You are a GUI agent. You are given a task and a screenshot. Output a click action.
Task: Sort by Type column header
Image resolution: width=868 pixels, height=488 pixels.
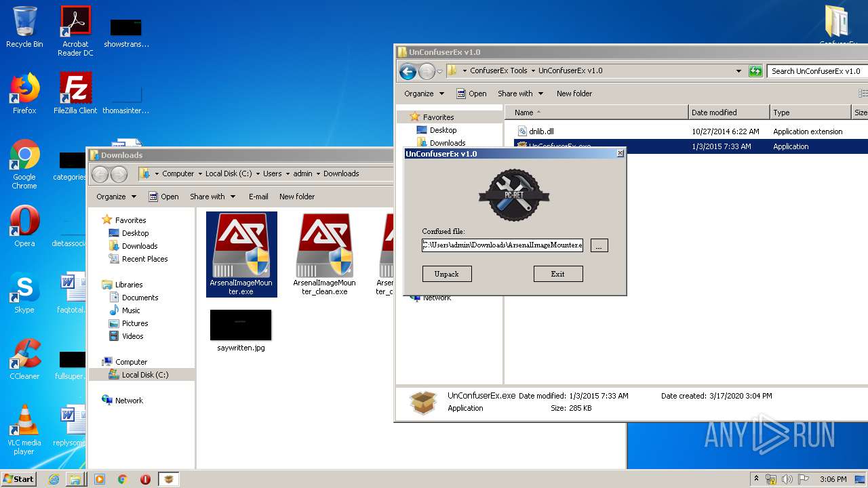point(810,113)
